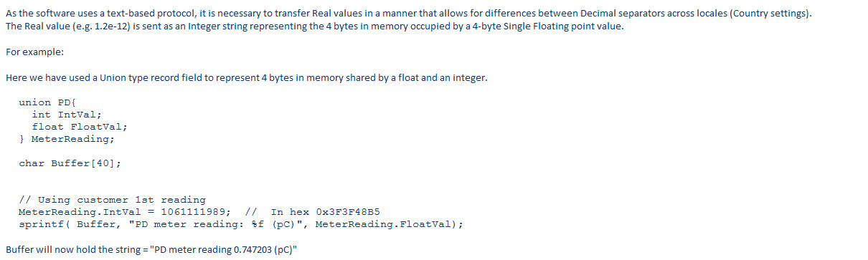Click the '} MeterReading;' line

[x=67, y=139]
